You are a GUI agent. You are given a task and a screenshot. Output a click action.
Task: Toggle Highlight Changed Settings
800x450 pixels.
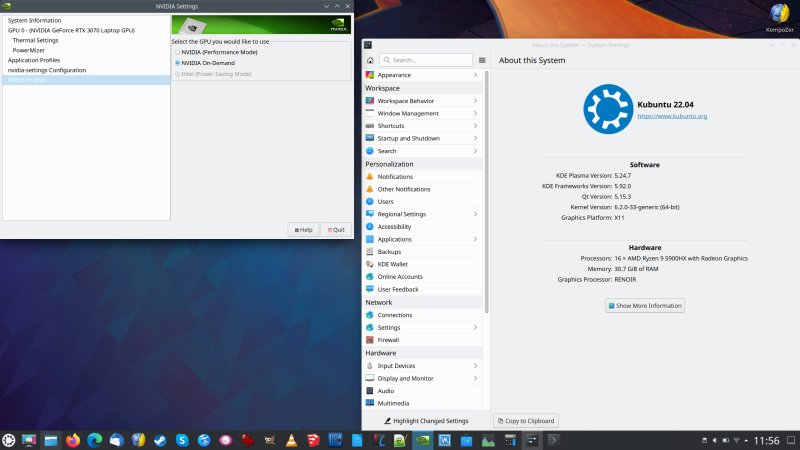click(425, 421)
